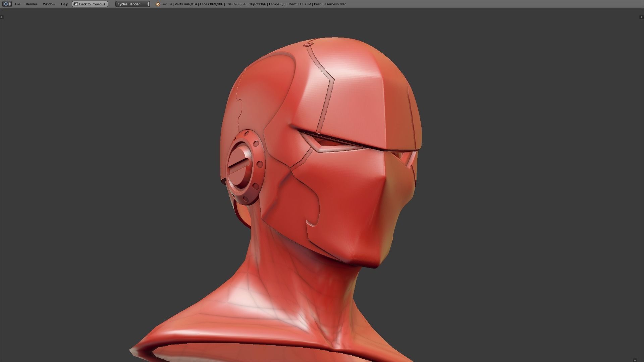Open the Help menu
Image resolution: width=644 pixels, height=362 pixels.
point(64,4)
